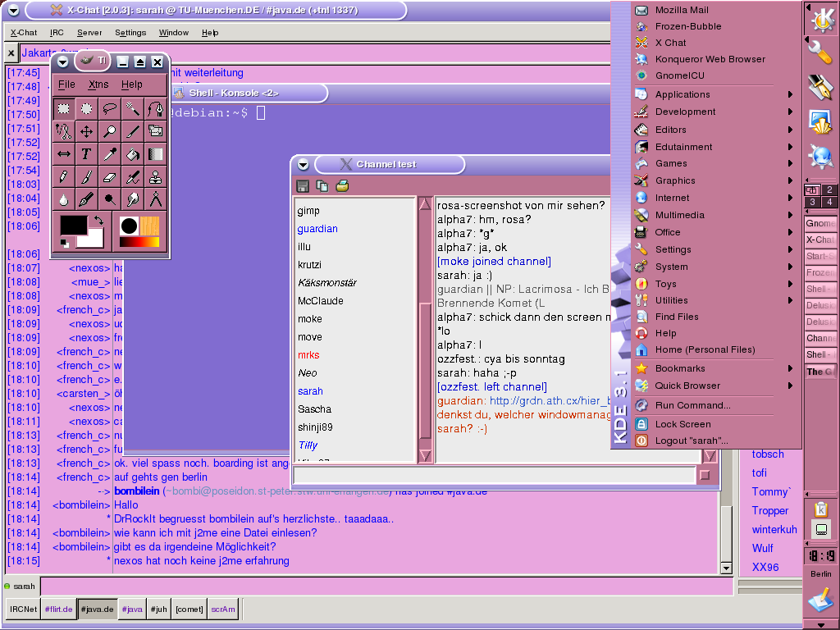Click Logout "sarah"... in K menu

[x=713, y=441]
